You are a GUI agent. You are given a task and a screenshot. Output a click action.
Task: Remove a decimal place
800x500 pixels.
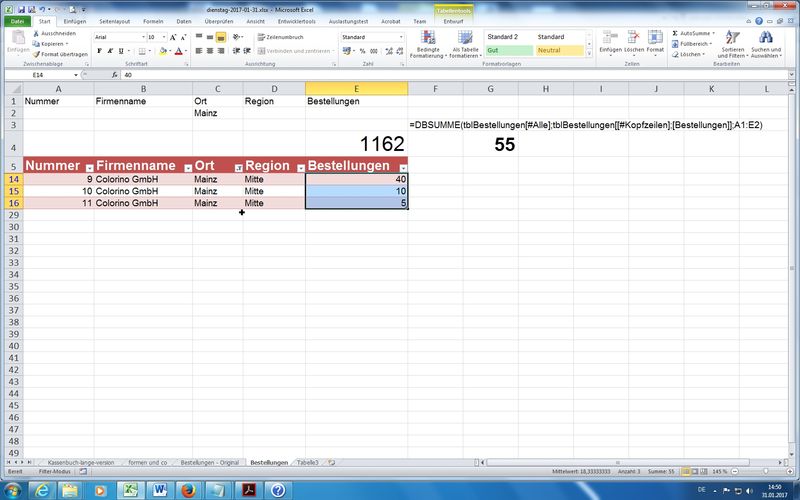[399, 51]
